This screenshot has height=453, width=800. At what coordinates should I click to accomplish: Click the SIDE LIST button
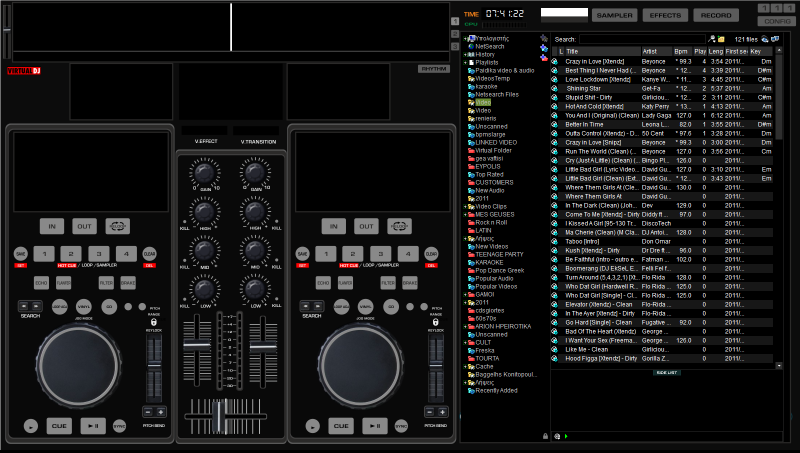click(x=667, y=372)
